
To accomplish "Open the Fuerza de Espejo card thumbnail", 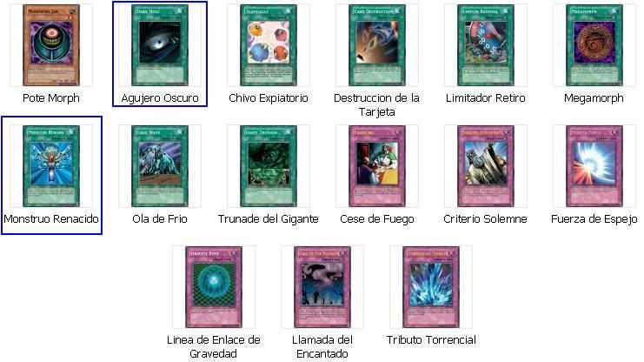I will tap(594, 166).
